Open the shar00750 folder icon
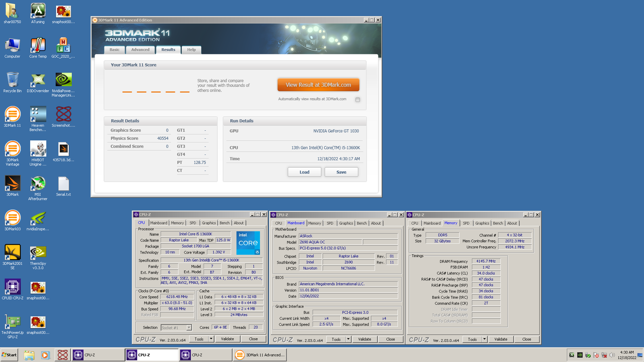644x362 pixels. [12, 13]
